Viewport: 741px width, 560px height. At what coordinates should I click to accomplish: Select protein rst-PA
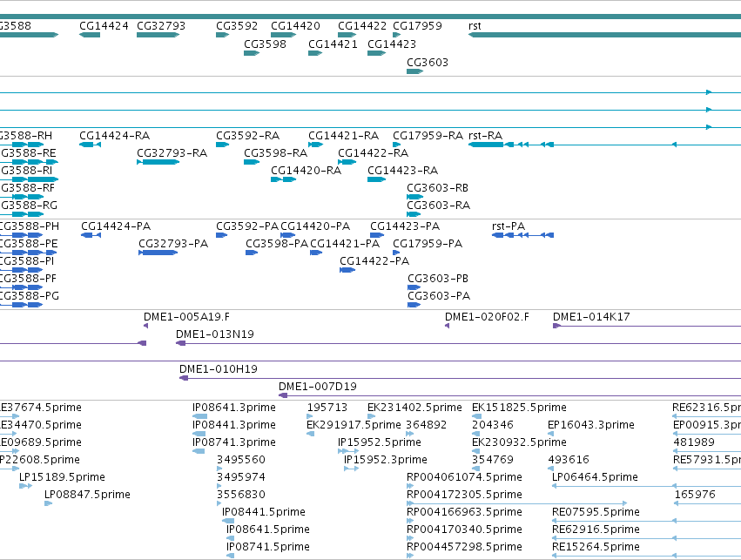(x=509, y=226)
